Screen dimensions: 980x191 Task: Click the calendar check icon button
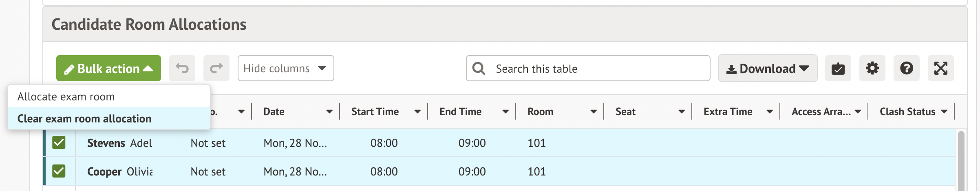(838, 68)
